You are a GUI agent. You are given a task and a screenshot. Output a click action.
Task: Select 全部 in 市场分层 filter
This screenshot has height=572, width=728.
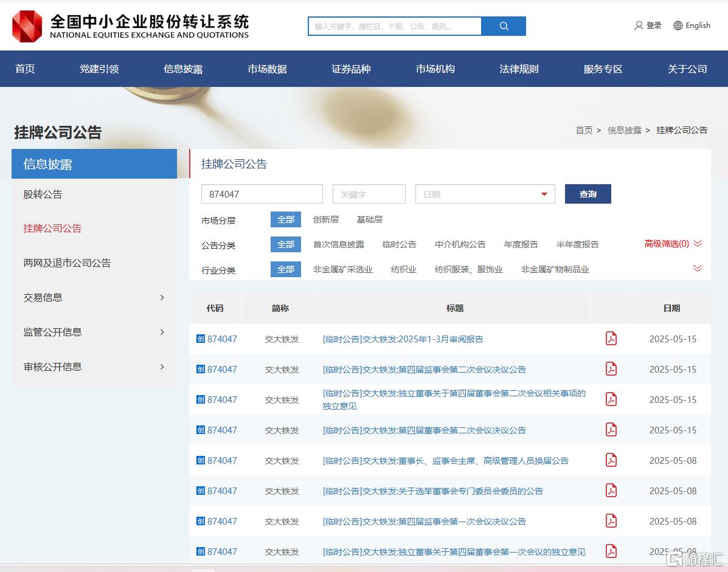click(x=285, y=219)
